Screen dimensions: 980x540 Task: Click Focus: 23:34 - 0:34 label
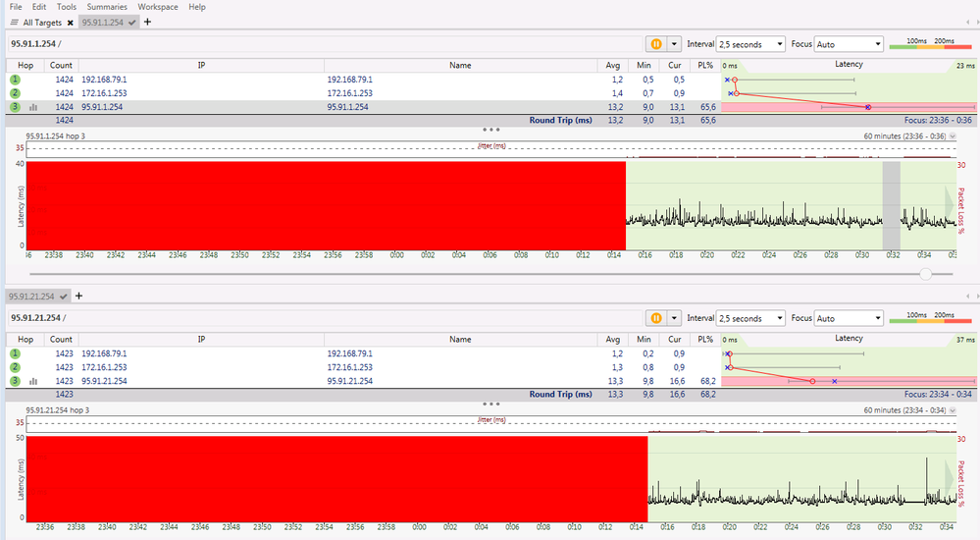[938, 395]
